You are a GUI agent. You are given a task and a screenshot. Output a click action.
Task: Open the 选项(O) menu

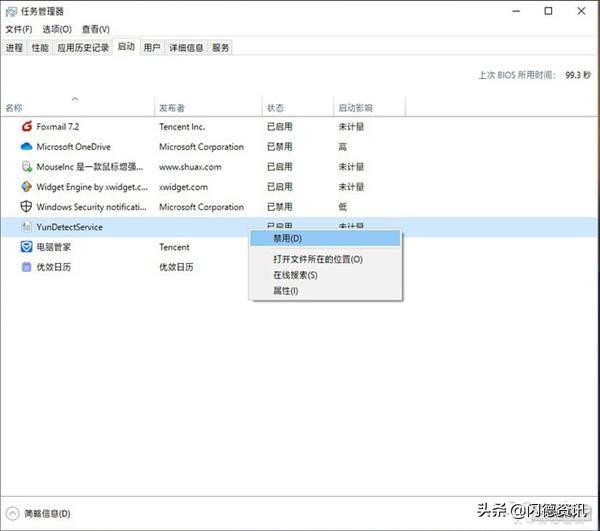click(57, 29)
